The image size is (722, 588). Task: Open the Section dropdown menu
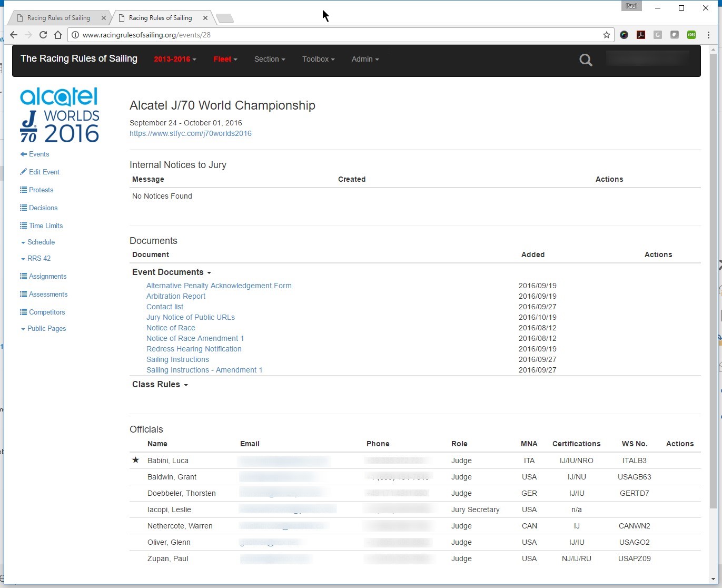[x=270, y=59]
